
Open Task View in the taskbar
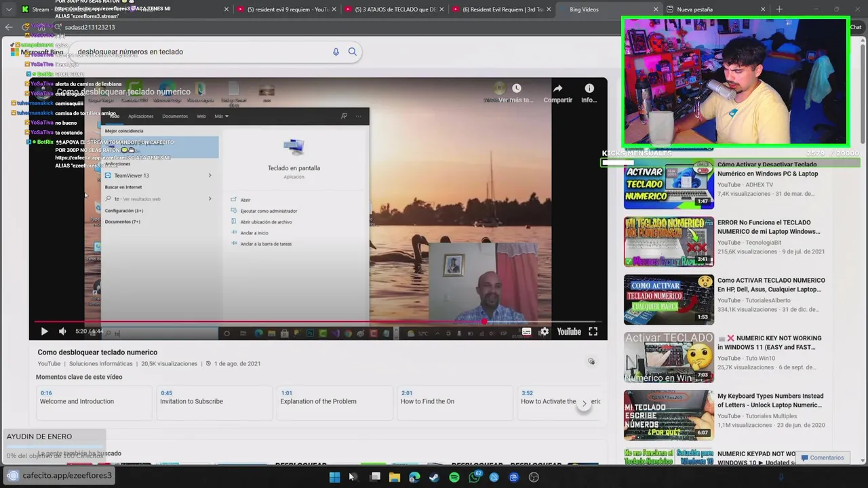tap(375, 477)
